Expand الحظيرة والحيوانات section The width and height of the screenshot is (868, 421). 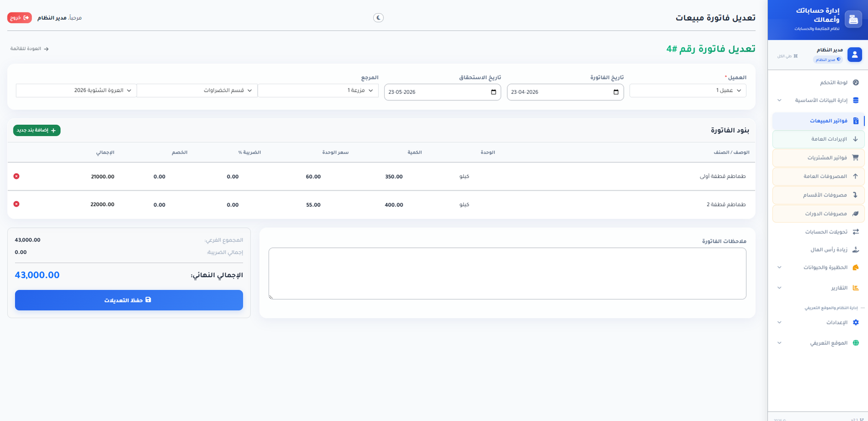click(x=818, y=267)
